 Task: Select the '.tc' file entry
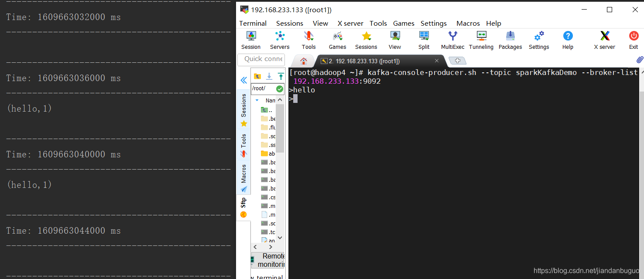(x=268, y=232)
